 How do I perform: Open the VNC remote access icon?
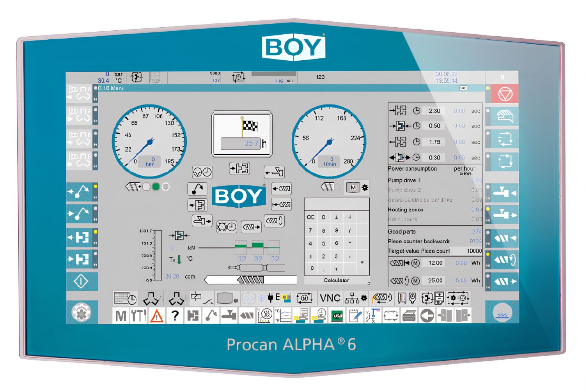(x=330, y=298)
